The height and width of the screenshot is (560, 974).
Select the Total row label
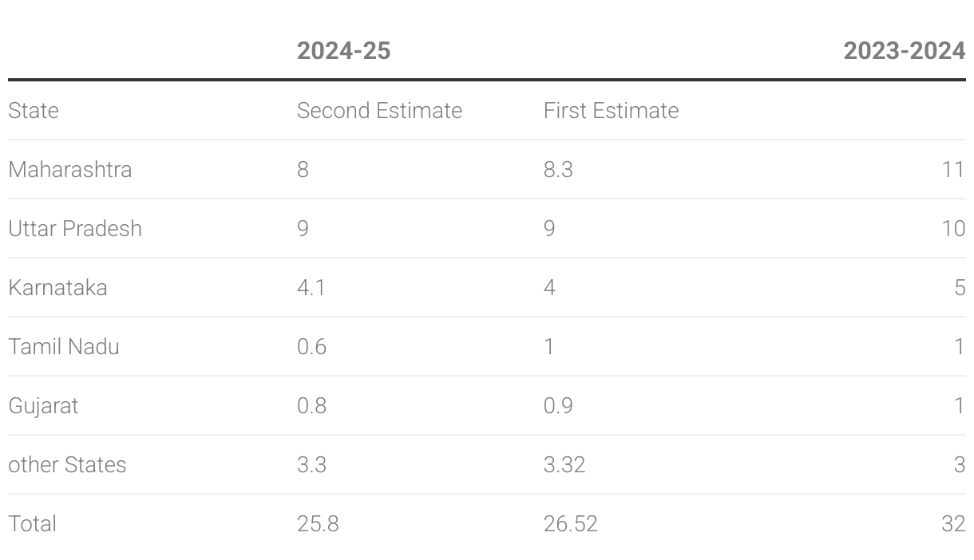32,523
